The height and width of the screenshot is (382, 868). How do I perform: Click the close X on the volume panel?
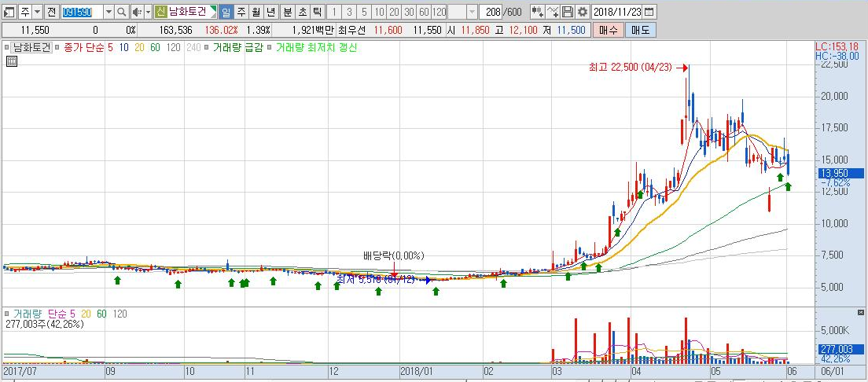point(859,314)
